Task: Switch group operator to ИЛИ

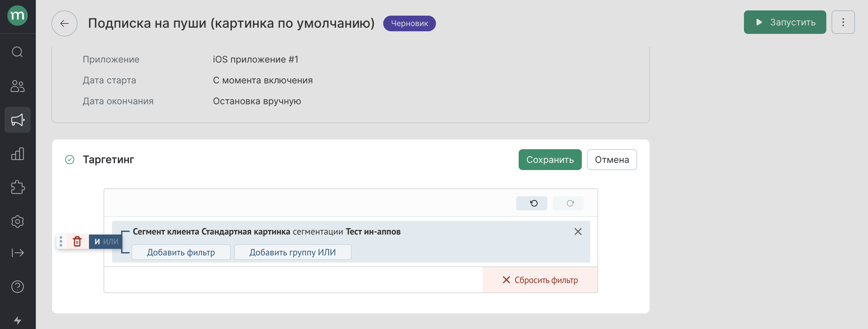Action: [111, 241]
